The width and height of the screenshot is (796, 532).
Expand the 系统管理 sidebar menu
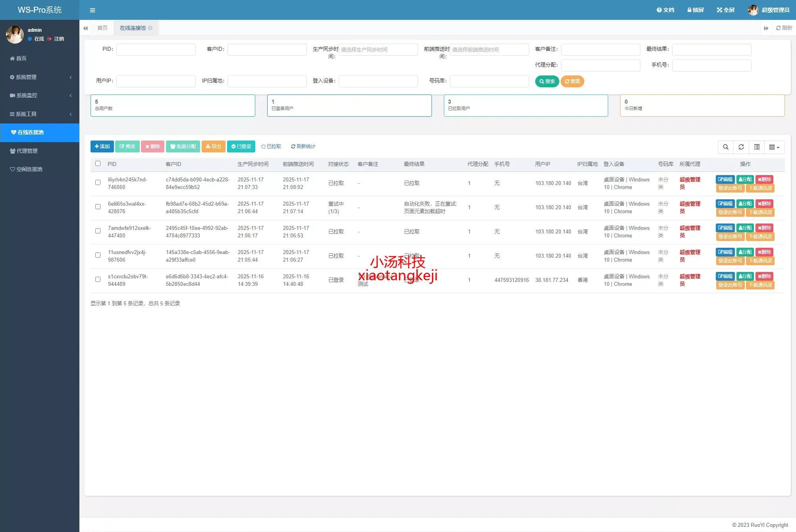[40, 77]
